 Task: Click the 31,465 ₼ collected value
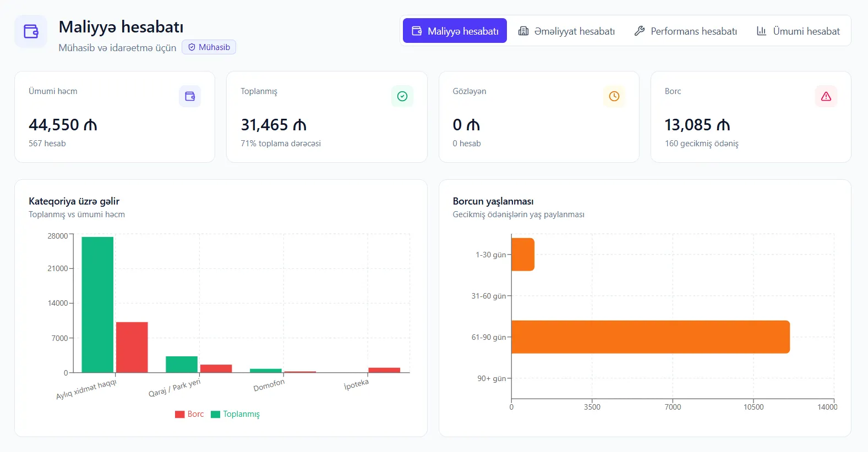[x=274, y=125]
